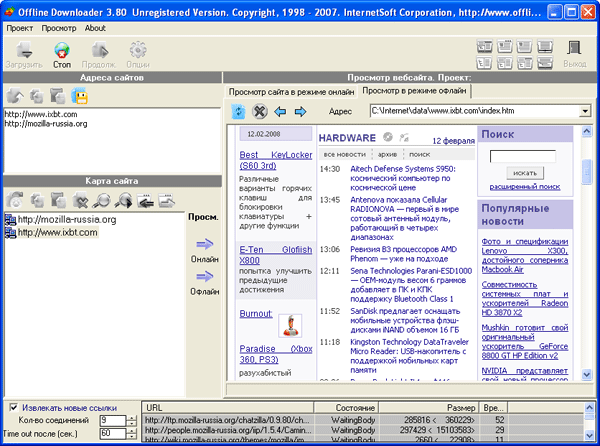
Task: Click the third icon under Адреса сайтов
Action: point(58,96)
